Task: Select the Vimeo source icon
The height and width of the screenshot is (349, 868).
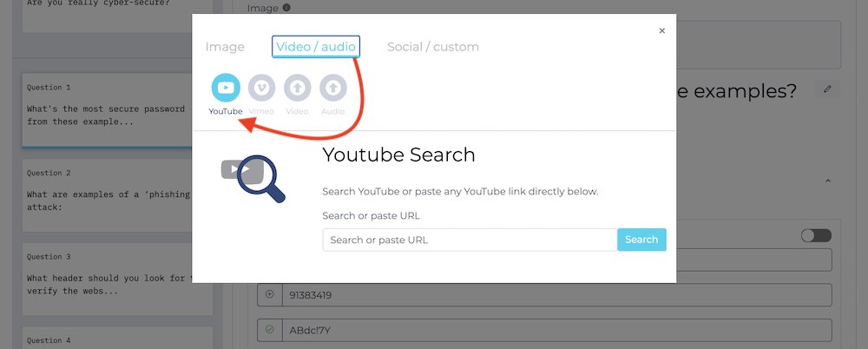Action: coord(261,88)
